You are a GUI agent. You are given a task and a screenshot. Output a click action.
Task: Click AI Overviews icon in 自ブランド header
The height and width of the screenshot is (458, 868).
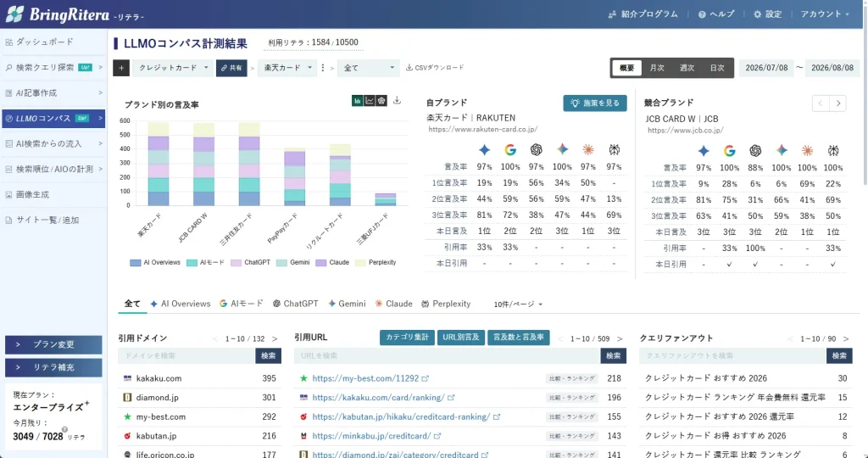pos(484,149)
